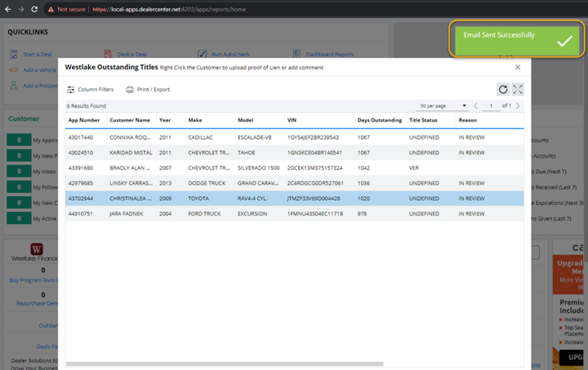Sort by Customer Name column header
This screenshot has width=588, height=370.
click(130, 120)
